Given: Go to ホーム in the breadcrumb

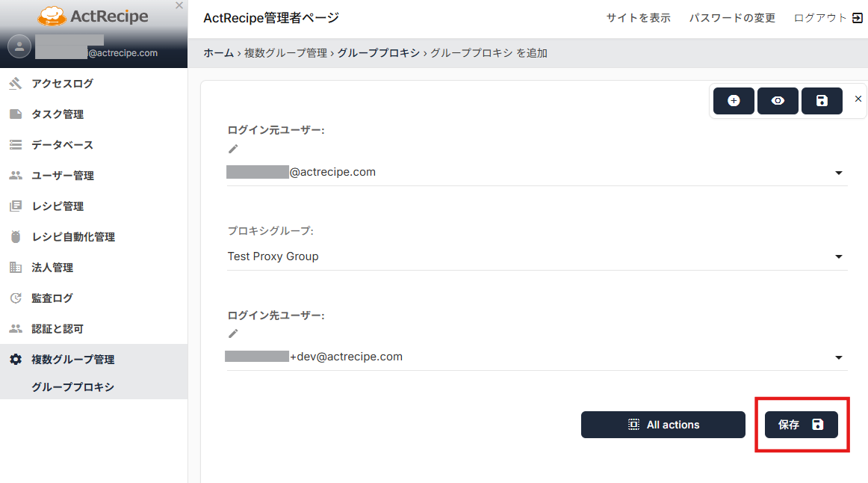Looking at the screenshot, I should pos(219,53).
